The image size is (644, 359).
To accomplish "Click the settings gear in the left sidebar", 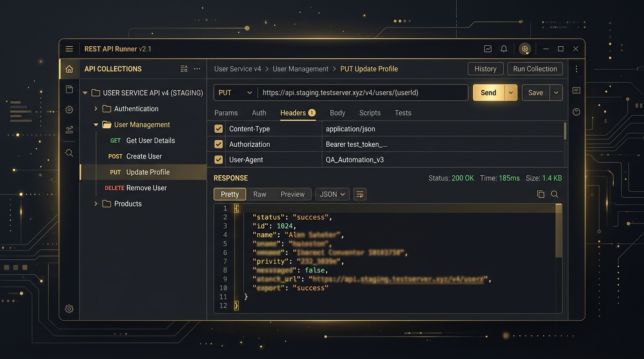I will click(69, 109).
